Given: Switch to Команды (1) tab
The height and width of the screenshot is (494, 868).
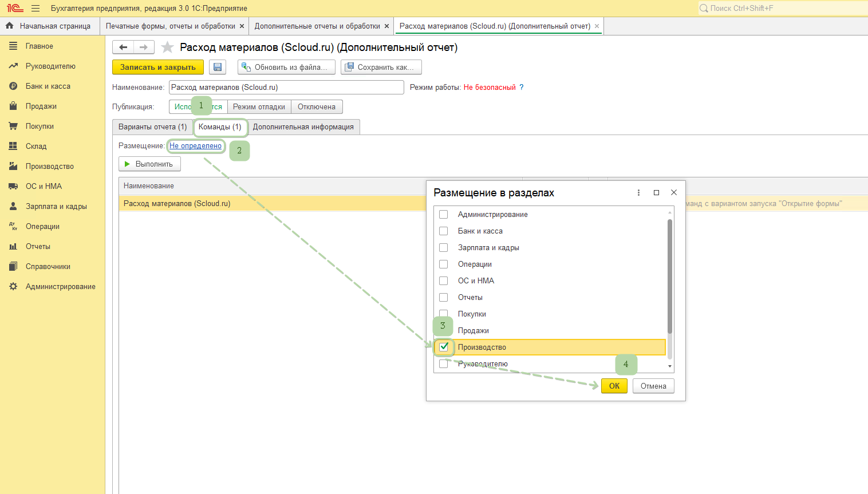Looking at the screenshot, I should (220, 127).
